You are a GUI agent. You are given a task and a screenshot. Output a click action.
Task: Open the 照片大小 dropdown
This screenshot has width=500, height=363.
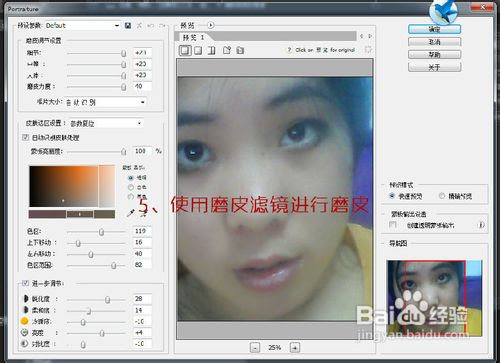coord(105,102)
